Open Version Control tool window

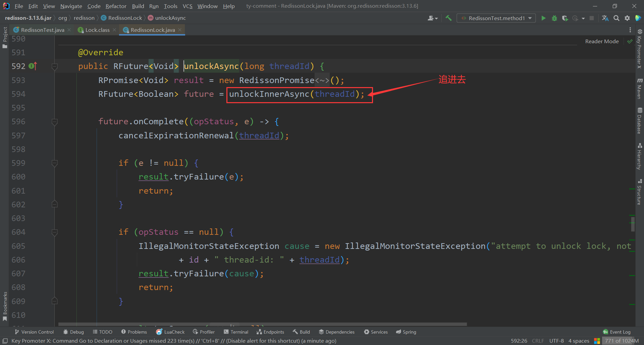34,332
